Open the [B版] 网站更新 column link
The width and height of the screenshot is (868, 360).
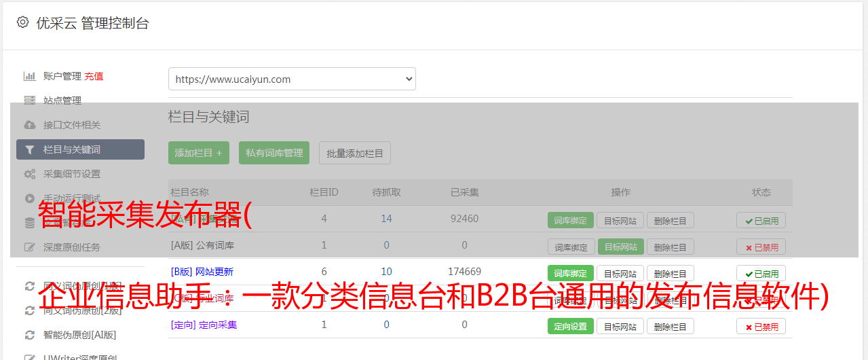coord(202,272)
